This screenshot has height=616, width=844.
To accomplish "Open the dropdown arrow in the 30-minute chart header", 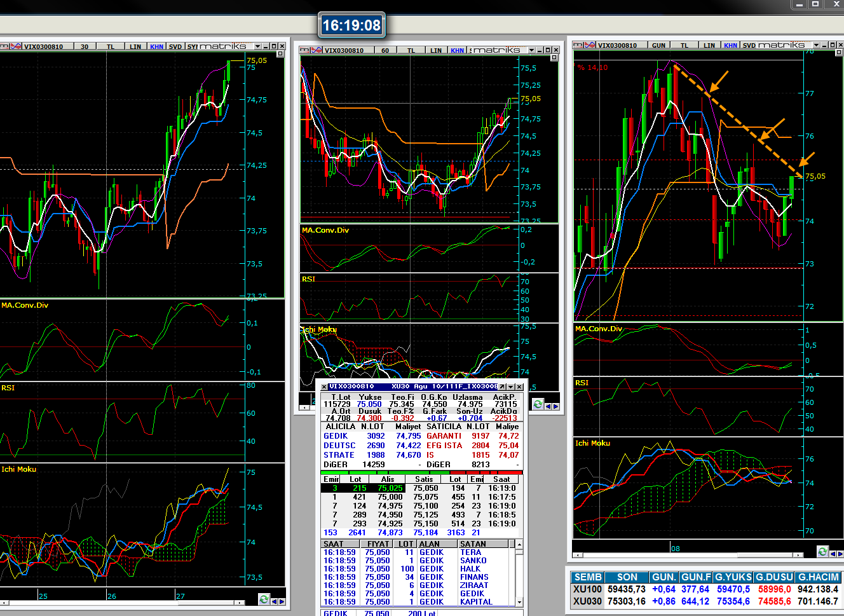I will coord(257,46).
